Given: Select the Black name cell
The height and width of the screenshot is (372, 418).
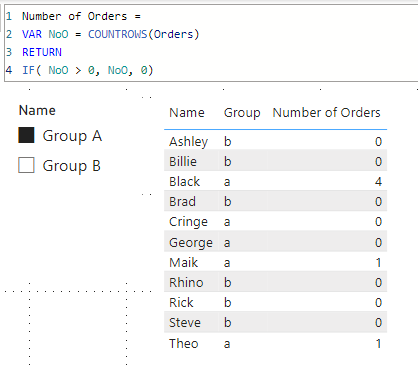Looking at the screenshot, I should coord(184,181).
